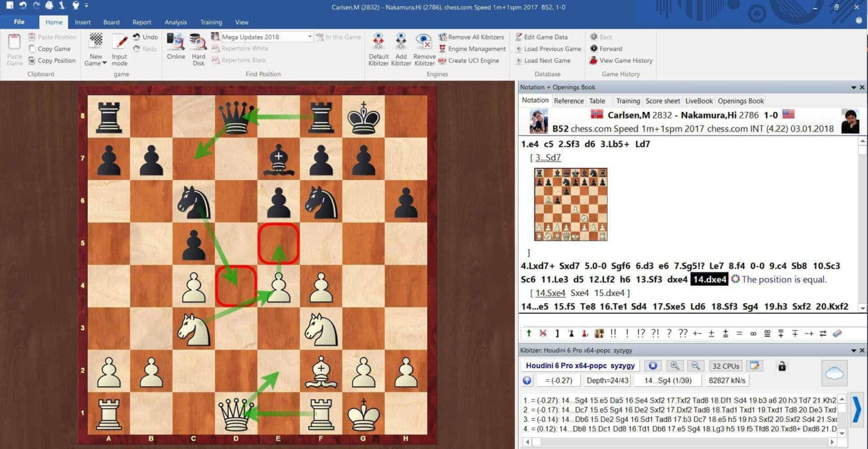Click Load Next Game in Database section

click(546, 60)
